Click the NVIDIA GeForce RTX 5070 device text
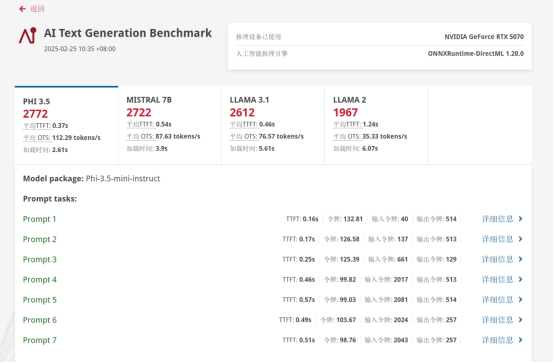 (484, 37)
